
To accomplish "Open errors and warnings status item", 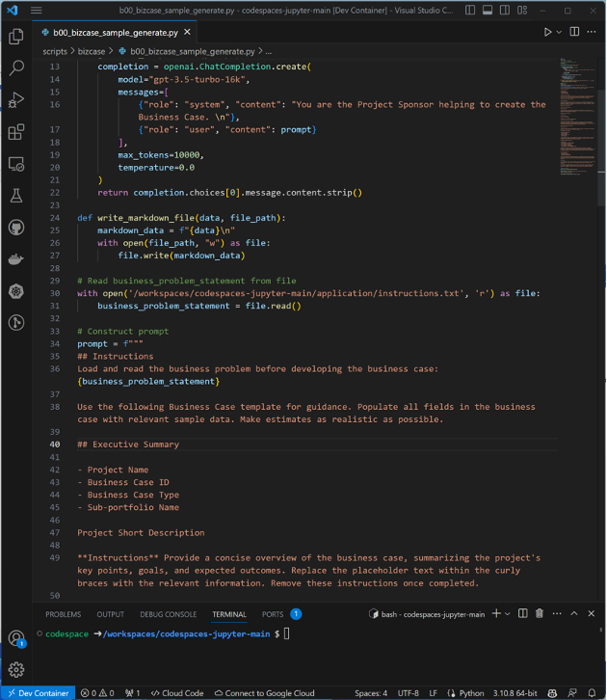I will (x=97, y=693).
